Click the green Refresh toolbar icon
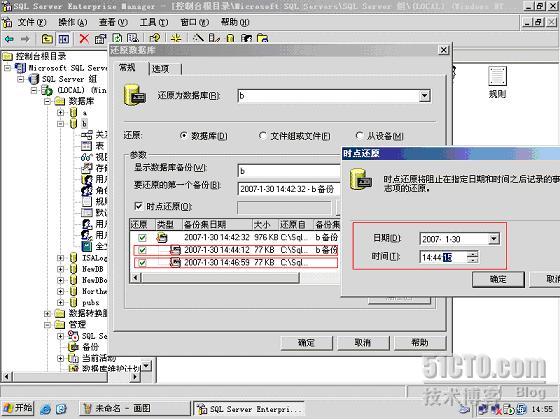Image resolution: width=560 pixels, height=420 pixels. click(117, 38)
